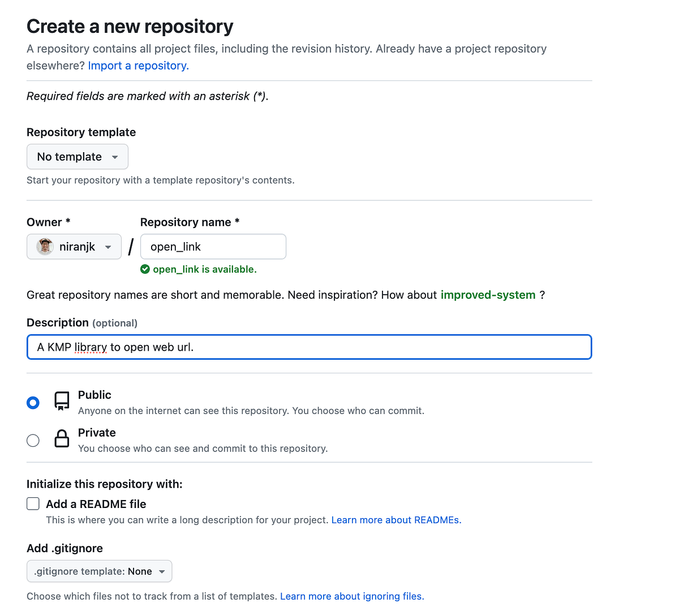Select the Public visibility radio button
Viewport: 679px width, 616px height.
(33, 402)
